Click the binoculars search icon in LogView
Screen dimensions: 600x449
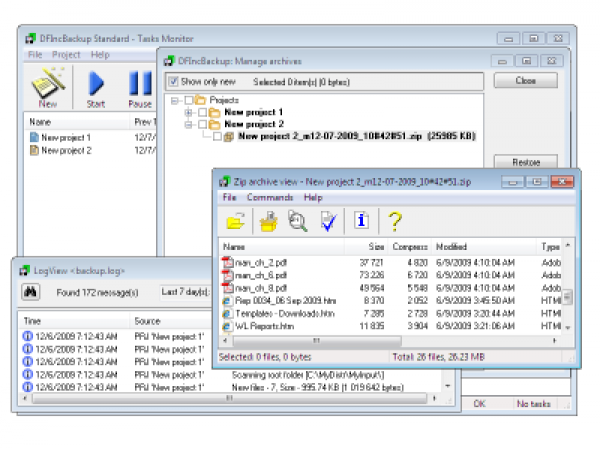[31, 292]
